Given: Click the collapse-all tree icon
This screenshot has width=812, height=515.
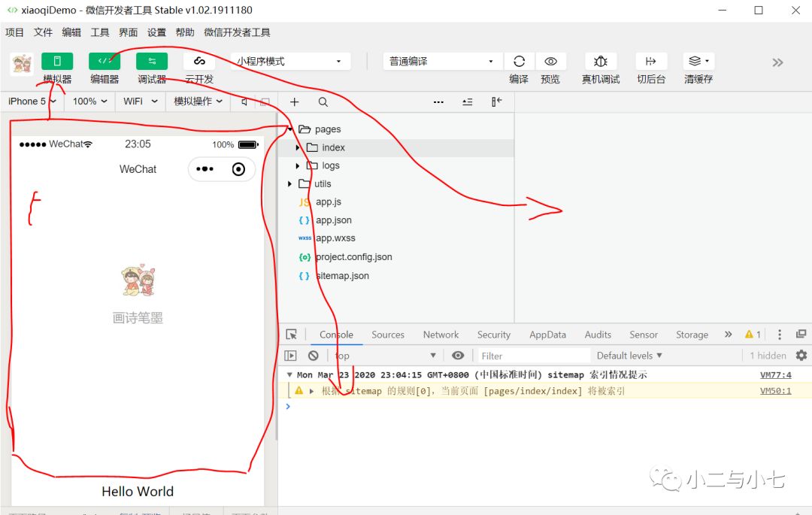Looking at the screenshot, I should click(x=467, y=102).
